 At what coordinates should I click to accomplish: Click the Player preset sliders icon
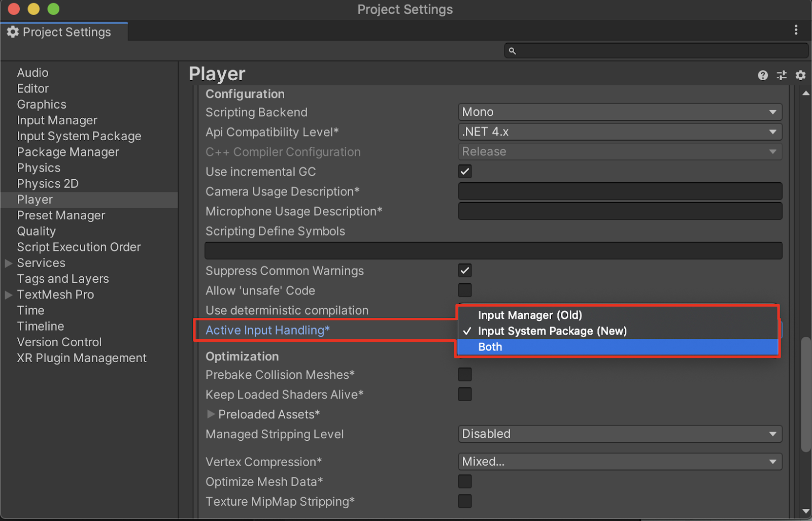point(782,75)
